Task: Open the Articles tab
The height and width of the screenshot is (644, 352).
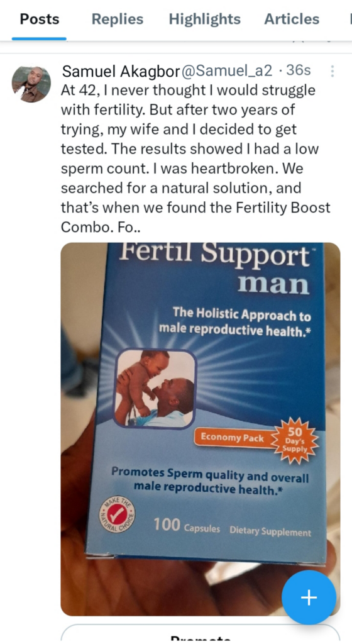Action: [292, 19]
